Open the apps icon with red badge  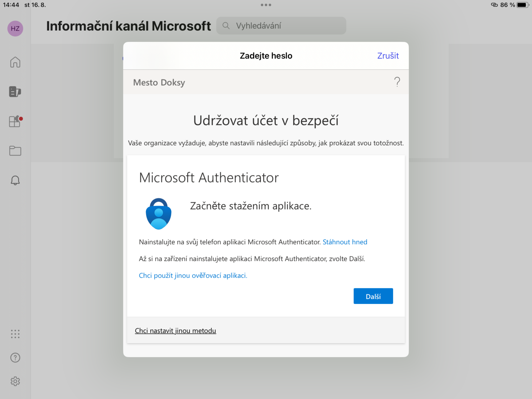(15, 121)
